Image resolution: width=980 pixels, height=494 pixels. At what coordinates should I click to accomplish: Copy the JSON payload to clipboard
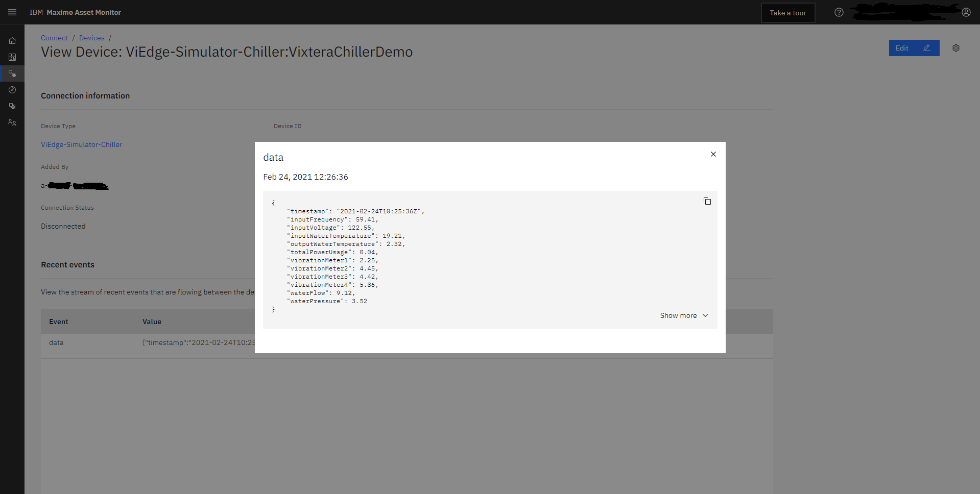[707, 201]
